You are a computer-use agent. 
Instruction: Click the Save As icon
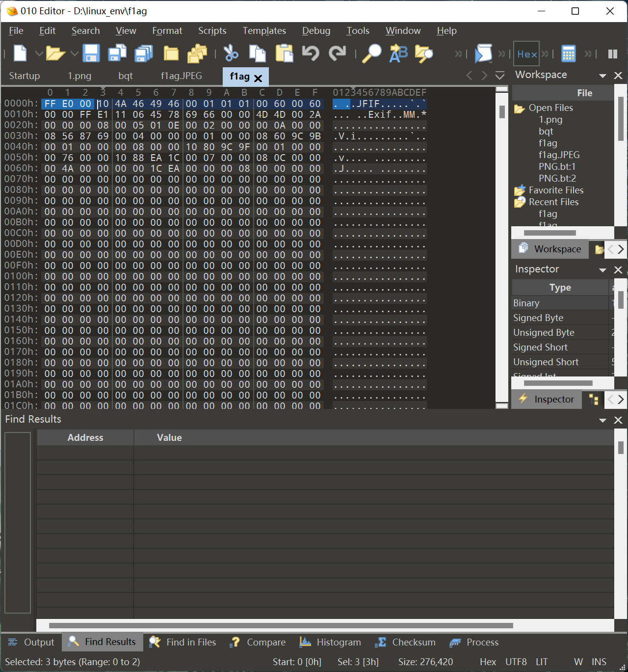tap(117, 53)
